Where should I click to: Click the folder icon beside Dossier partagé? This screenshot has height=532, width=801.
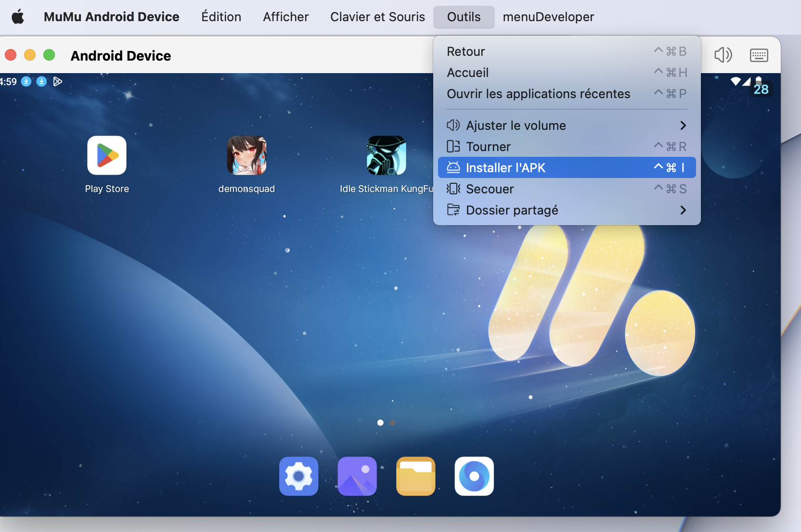coord(453,210)
